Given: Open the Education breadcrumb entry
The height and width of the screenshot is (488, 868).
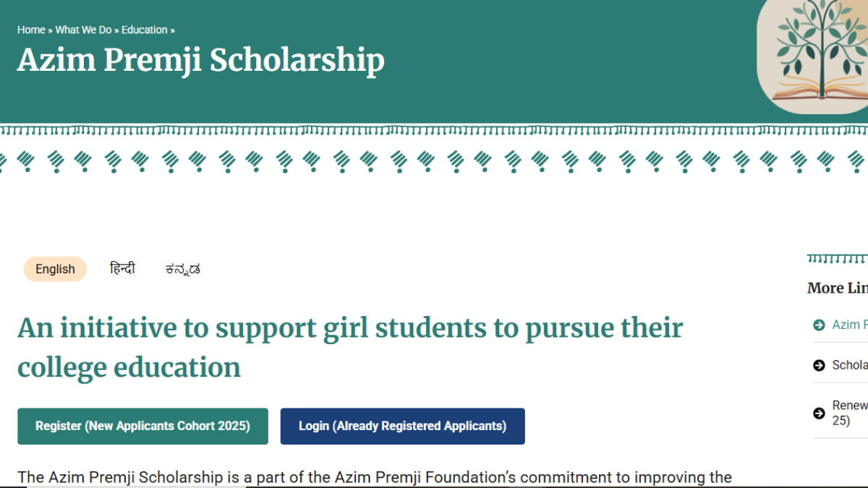Looking at the screenshot, I should [145, 30].
